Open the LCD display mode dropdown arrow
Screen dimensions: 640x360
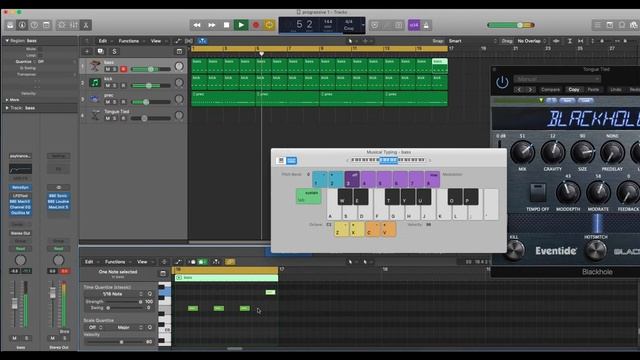[362, 25]
